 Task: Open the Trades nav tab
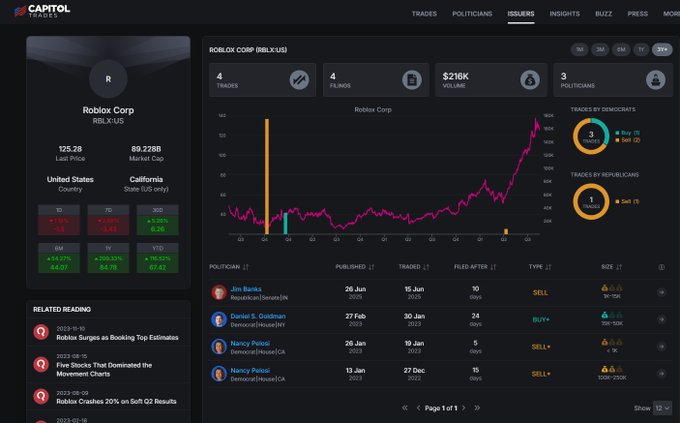[x=424, y=14]
